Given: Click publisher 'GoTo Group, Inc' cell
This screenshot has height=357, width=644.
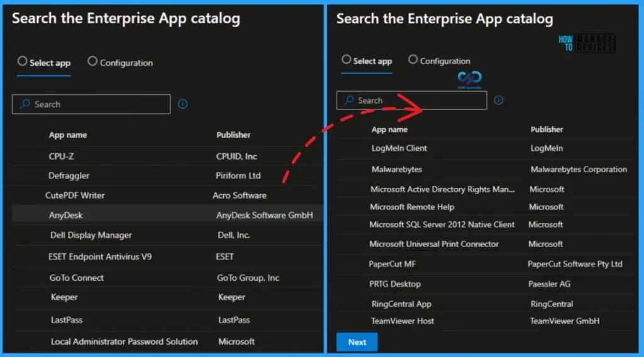Looking at the screenshot, I should click(x=248, y=278).
